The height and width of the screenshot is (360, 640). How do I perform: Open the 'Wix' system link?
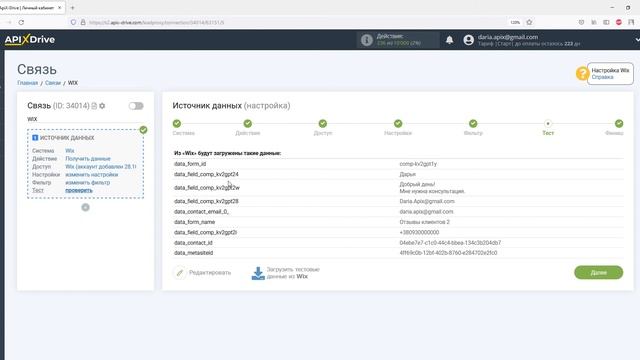point(70,151)
